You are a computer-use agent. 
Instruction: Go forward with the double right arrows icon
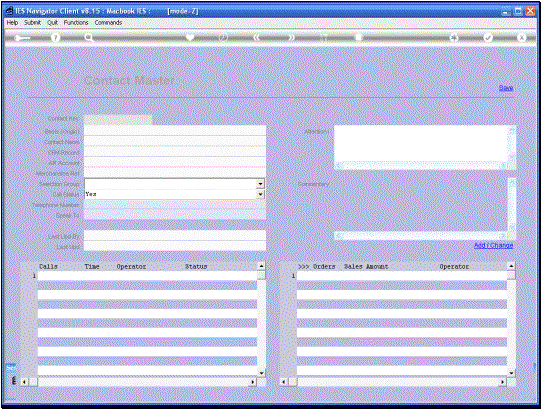click(x=292, y=37)
